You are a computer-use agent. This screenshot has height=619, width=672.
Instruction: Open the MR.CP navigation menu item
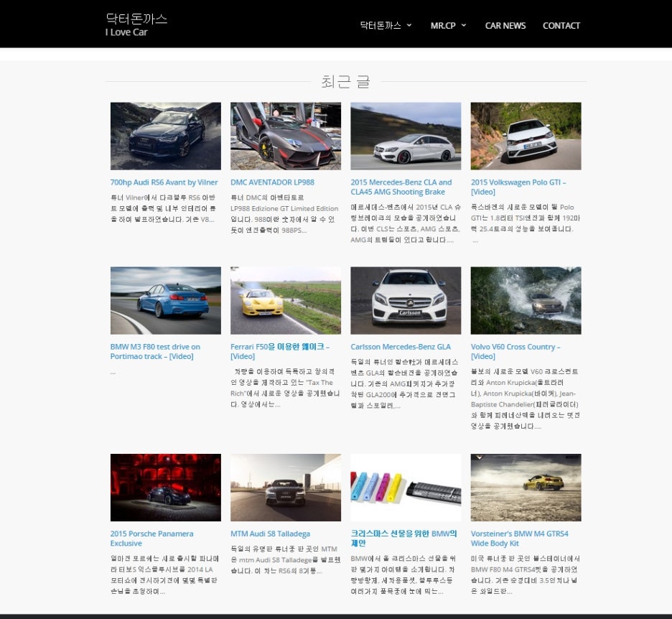coord(443,25)
